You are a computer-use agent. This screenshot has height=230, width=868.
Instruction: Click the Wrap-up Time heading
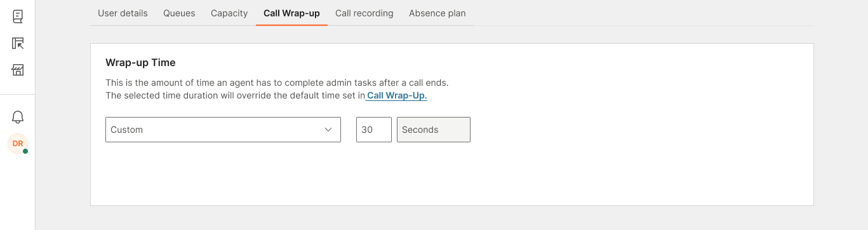(x=140, y=63)
